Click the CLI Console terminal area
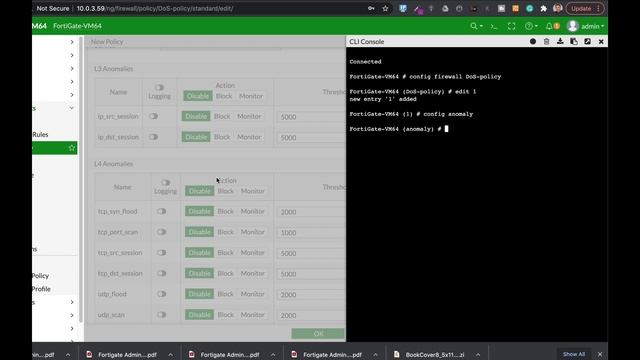Image resolution: width=640 pixels, height=360 pixels. 477,194
